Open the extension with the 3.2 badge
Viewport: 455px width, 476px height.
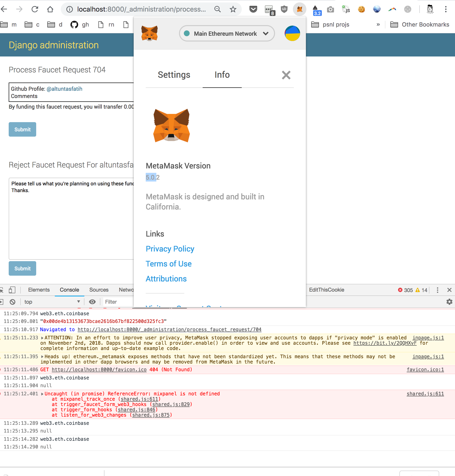click(x=317, y=10)
